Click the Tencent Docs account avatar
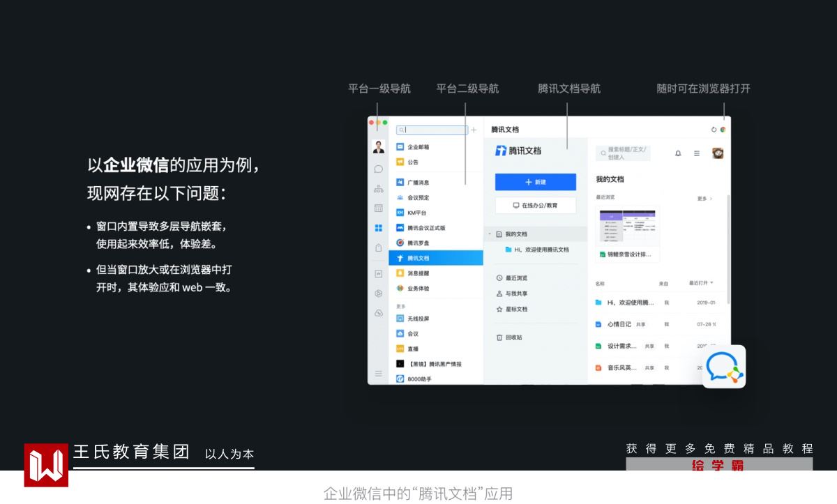Image resolution: width=837 pixels, height=504 pixels. pyautogui.click(x=718, y=153)
